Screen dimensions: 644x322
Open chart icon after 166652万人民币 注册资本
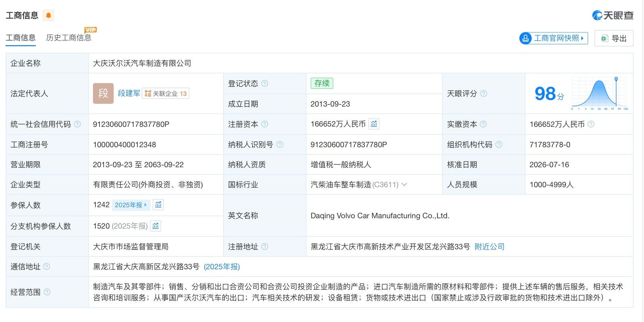point(374,124)
